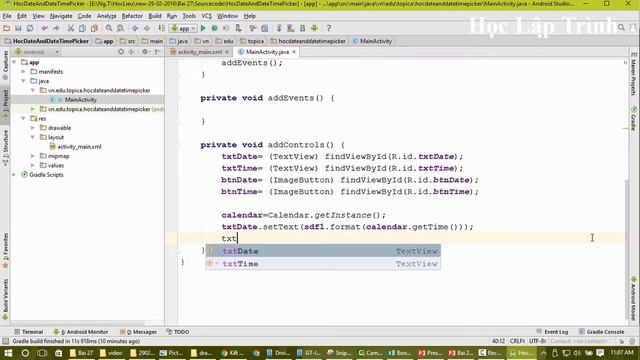Click the Bai 27 taskbar item
The height and width of the screenshot is (360, 640).
click(82, 353)
